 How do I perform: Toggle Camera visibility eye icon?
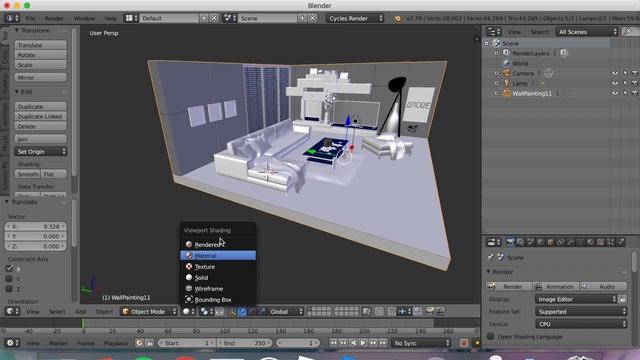coord(615,73)
